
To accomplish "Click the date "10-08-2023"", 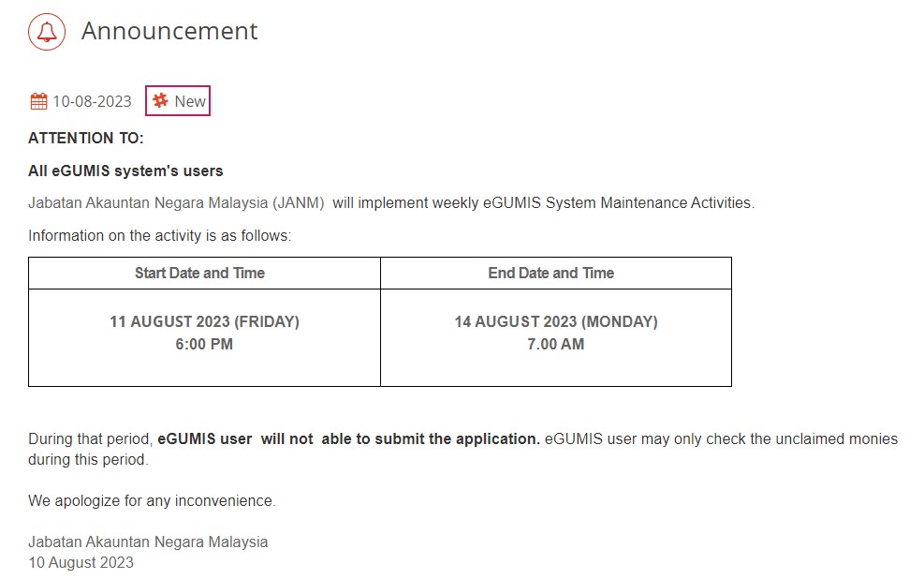I will pos(92,101).
